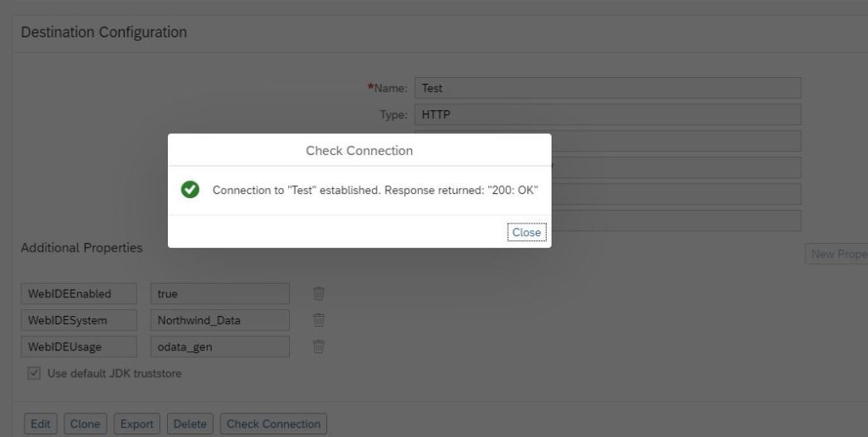Select the Northwind_Data value field
Image resolution: width=868 pixels, height=437 pixels.
(x=220, y=320)
